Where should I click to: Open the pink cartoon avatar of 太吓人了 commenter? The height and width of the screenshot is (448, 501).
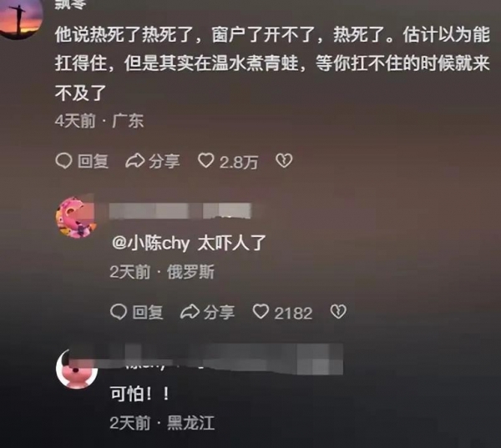tap(76, 218)
